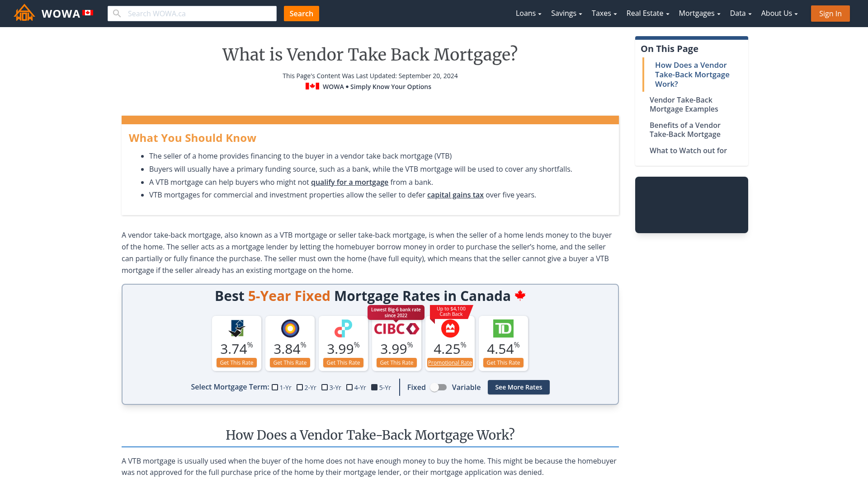
Task: Click the Canadian flag icon near WOWA
Action: (87, 13)
